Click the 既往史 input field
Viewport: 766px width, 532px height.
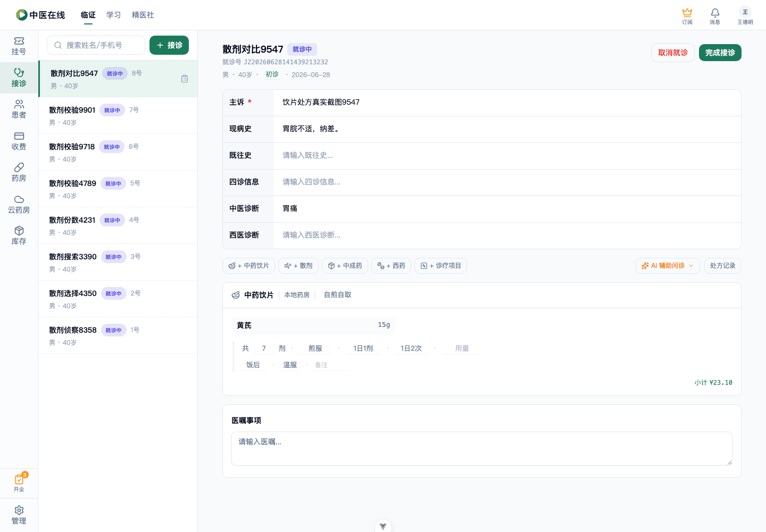pyautogui.click(x=507, y=156)
